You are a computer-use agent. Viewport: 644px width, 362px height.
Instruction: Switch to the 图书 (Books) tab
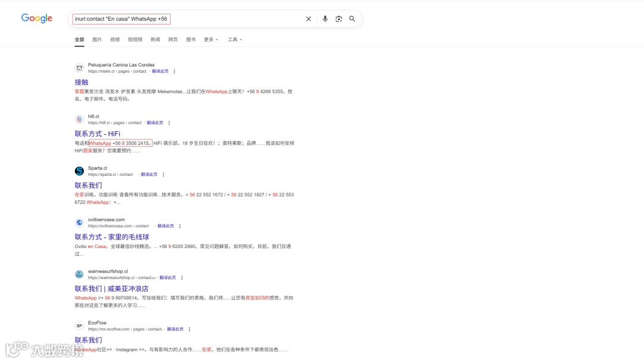tap(191, 39)
